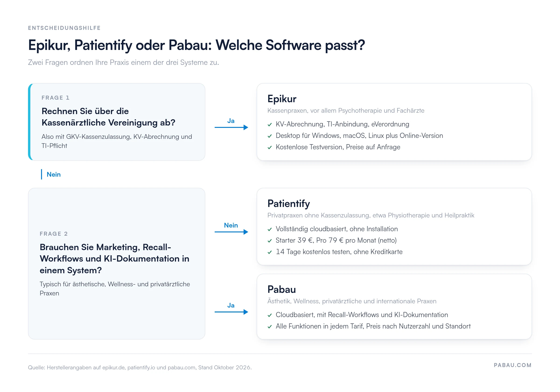The image size is (560, 392).
Task: Select the Frage 2 question card
Action: point(117,263)
